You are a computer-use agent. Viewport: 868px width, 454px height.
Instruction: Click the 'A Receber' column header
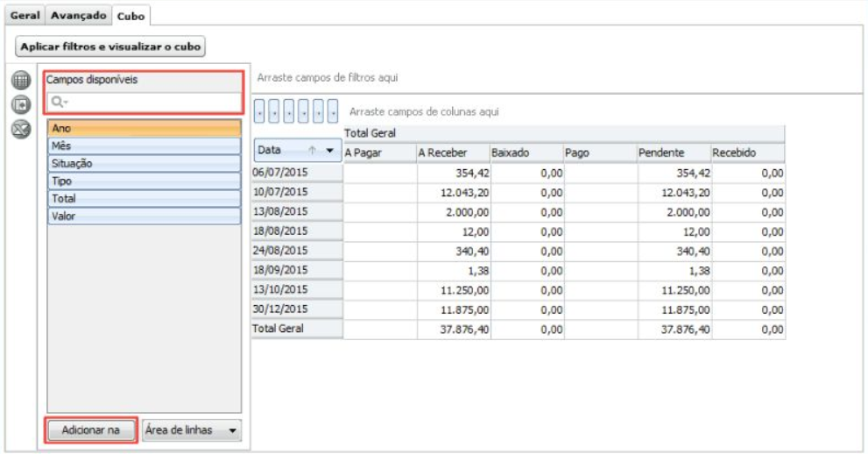pyautogui.click(x=454, y=153)
